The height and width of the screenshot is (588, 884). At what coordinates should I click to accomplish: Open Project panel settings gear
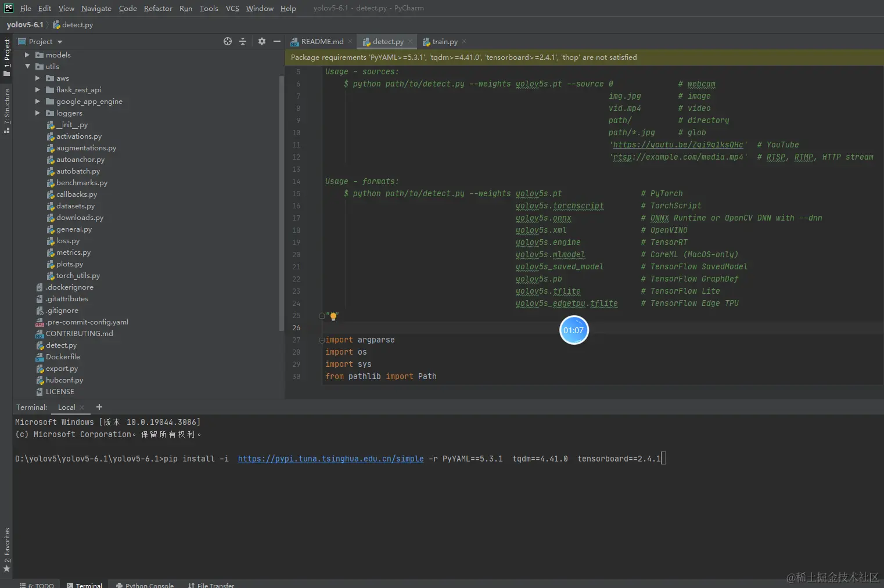click(x=262, y=41)
